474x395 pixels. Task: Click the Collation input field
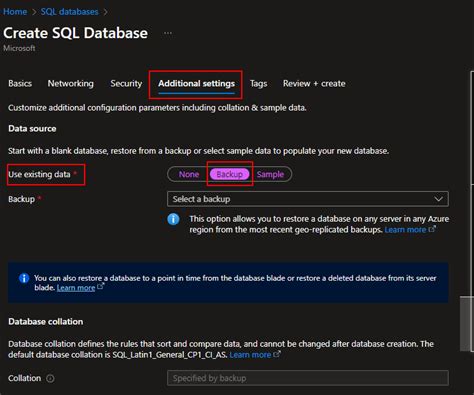[308, 378]
